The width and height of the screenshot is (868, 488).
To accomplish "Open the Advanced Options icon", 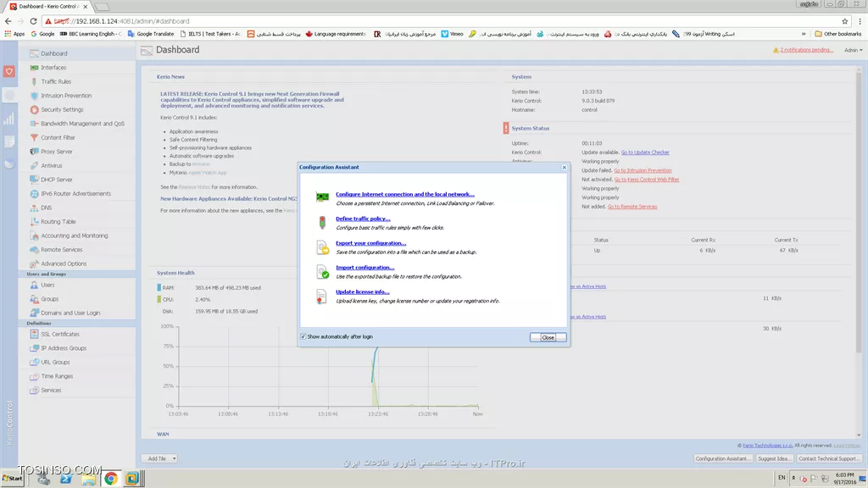I will 34,264.
